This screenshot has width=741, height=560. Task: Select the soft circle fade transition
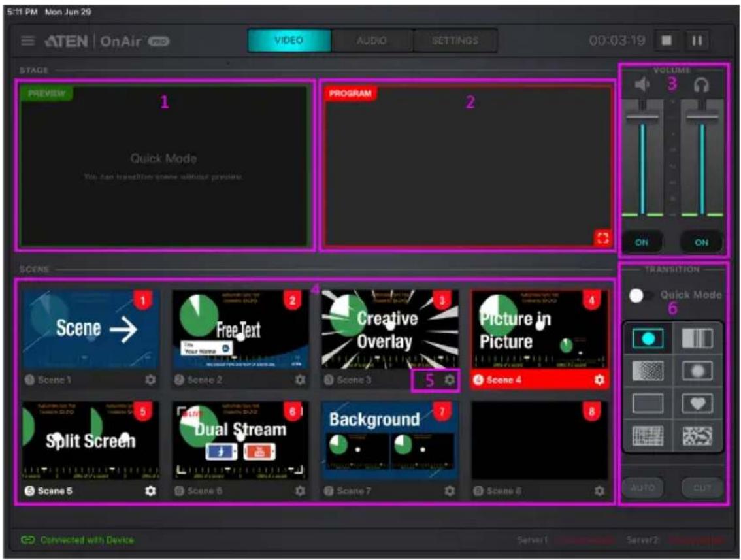coord(697,371)
